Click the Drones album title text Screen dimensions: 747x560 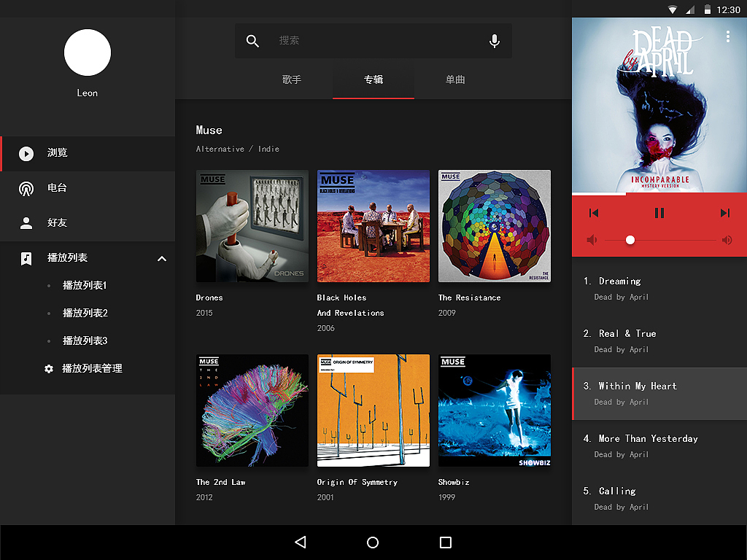(209, 297)
